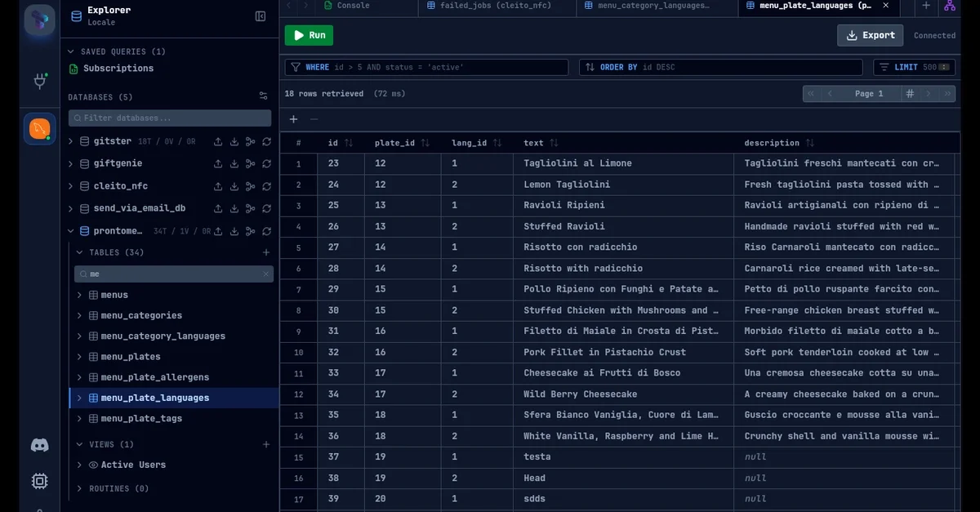Toggle sorting for the description column
The width and height of the screenshot is (980, 512).
(x=810, y=143)
